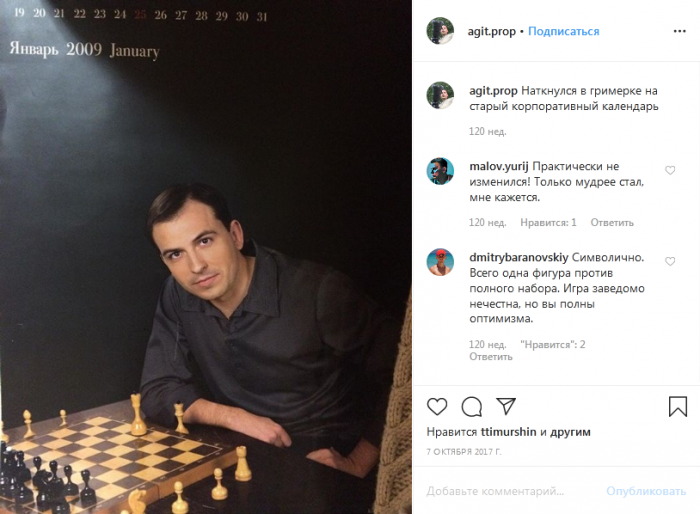Screen dimensions: 700x514
Task: Like dmitrybaranovskiy's comment heart
Action: 670,261
